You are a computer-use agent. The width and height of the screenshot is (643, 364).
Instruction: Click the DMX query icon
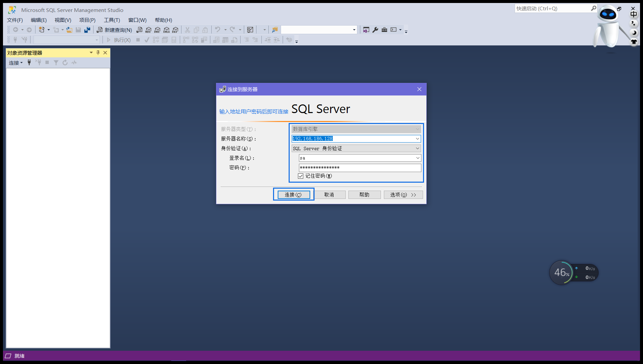coord(157,30)
